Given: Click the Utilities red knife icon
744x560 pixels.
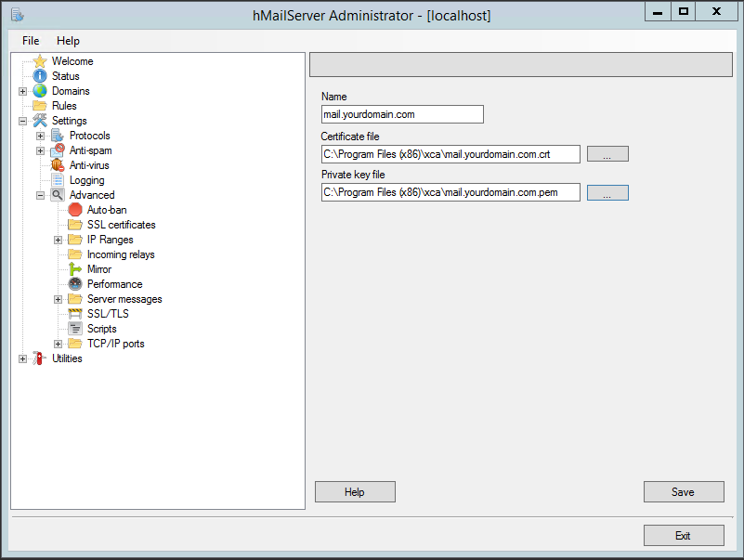Looking at the screenshot, I should tap(40, 358).
